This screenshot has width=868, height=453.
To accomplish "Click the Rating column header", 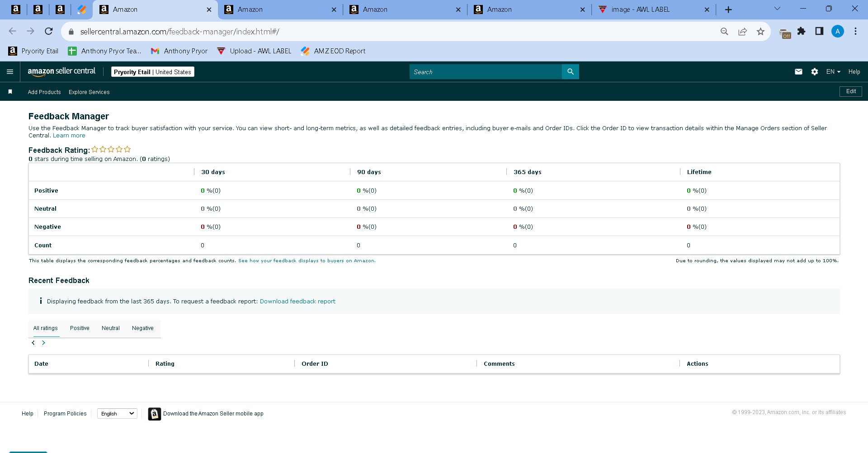I will pyautogui.click(x=165, y=364).
